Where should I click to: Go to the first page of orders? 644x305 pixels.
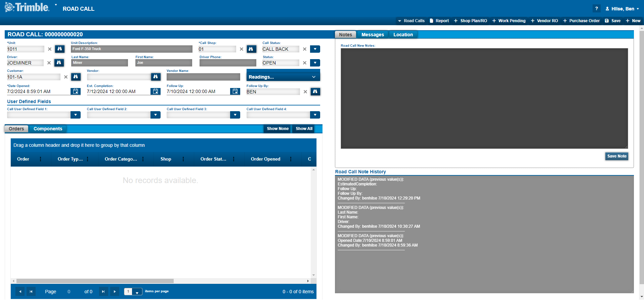pos(31,292)
